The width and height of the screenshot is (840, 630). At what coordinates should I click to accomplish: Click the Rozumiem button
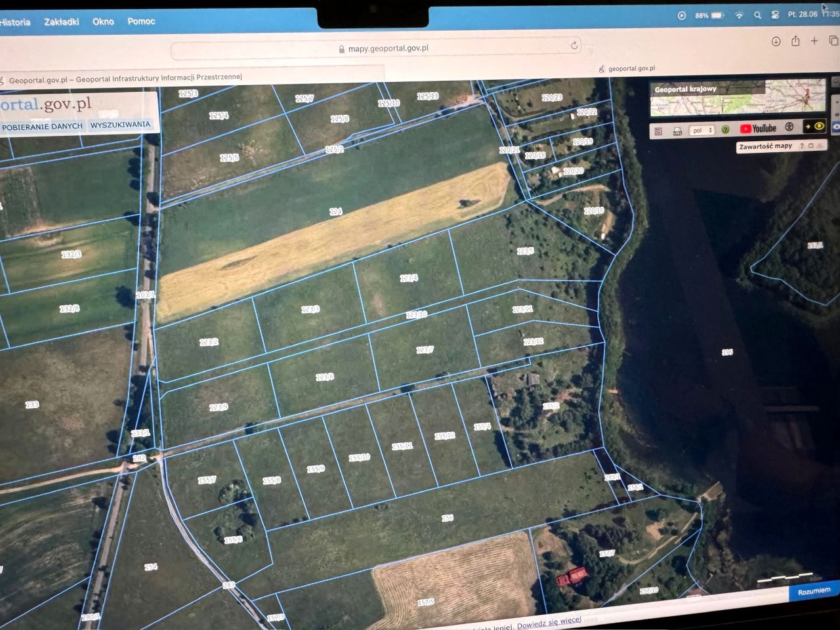click(814, 591)
